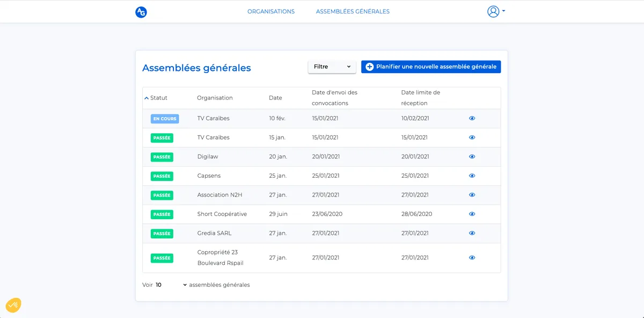Screen dimensions: 644x318
Task: Click the 23/06/2020 convocation date
Action: coord(327,214)
